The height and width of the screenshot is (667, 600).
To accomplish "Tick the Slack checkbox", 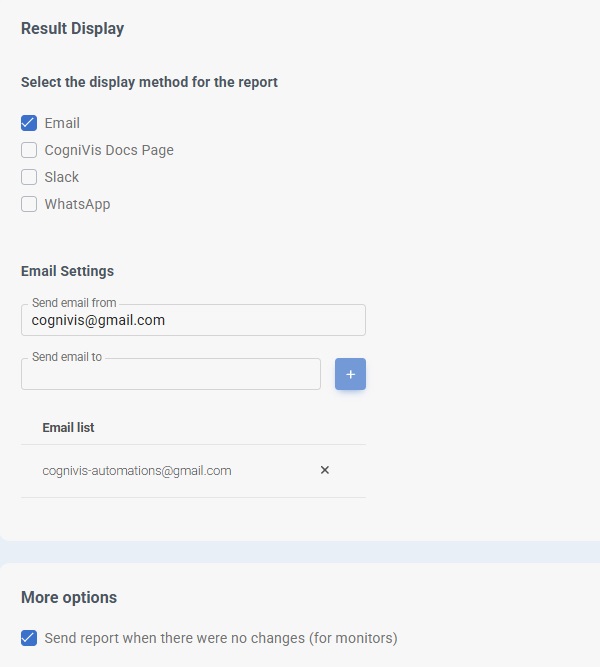I will 29,177.
